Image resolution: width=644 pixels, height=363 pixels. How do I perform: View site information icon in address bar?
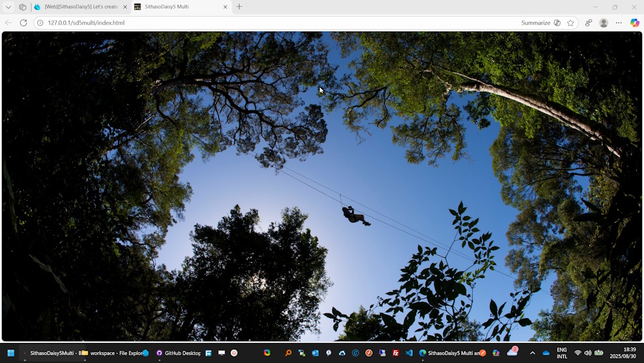40,23
